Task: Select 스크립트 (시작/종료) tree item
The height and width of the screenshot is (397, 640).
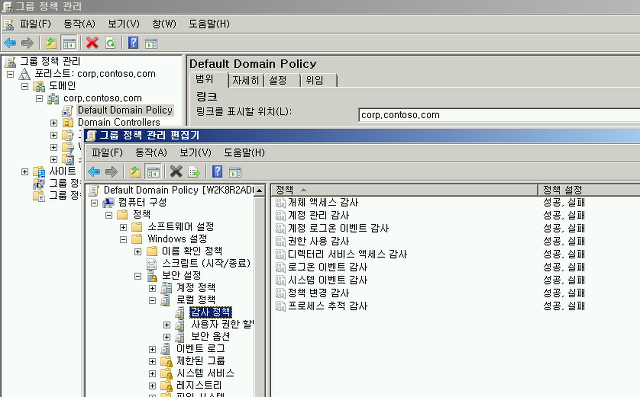Action: (x=206, y=263)
